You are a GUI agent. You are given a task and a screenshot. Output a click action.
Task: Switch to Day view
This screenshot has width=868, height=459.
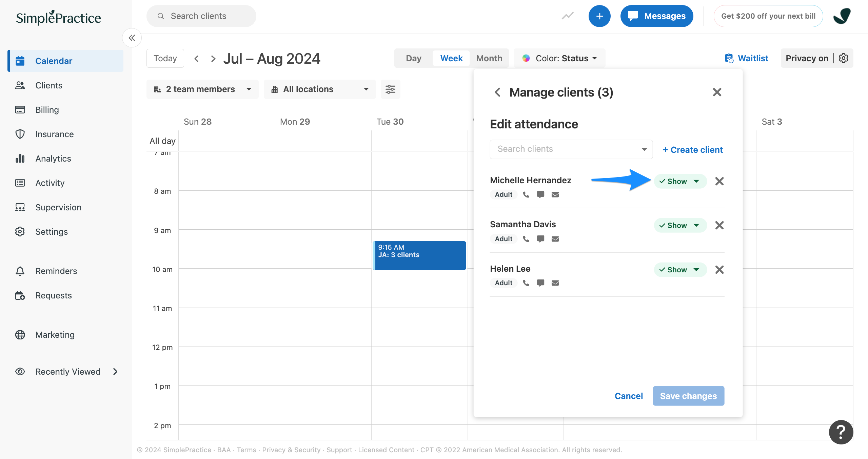click(414, 58)
